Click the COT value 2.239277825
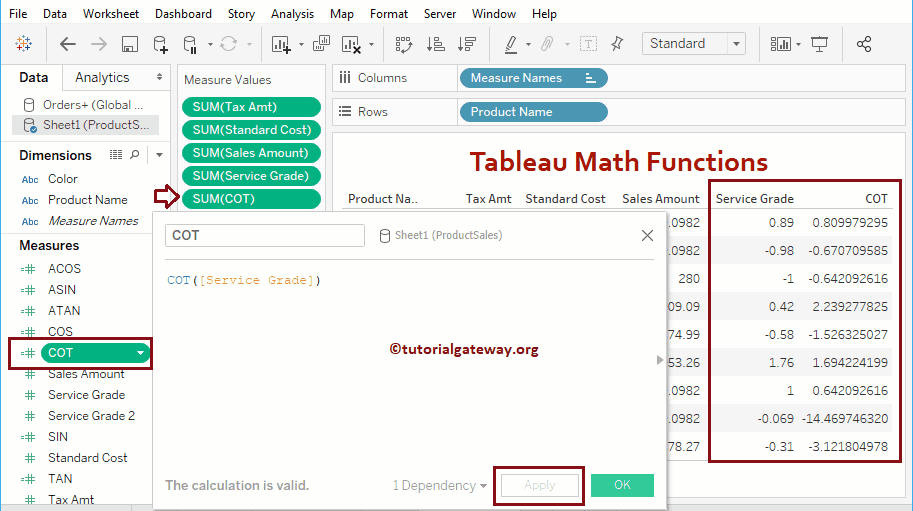Viewport: 913px width, 511px height. coord(850,307)
